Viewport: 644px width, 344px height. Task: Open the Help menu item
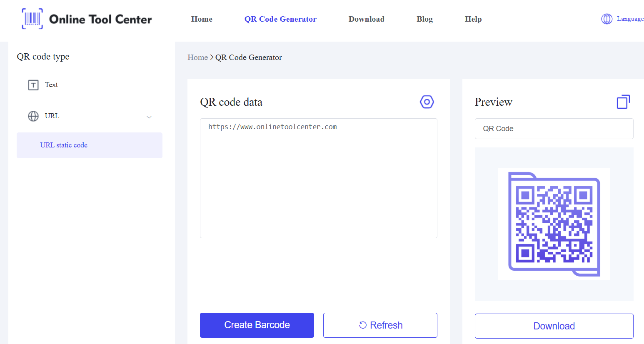(473, 19)
